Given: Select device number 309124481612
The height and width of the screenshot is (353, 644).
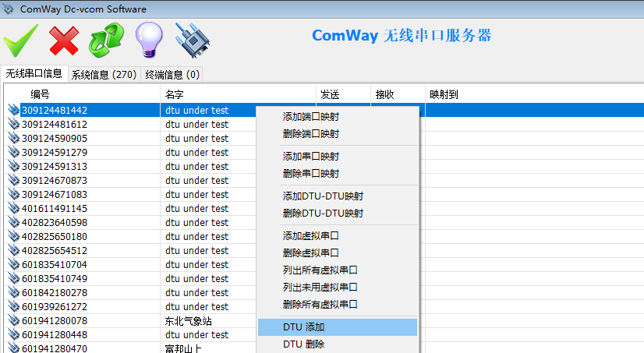Looking at the screenshot, I should pos(55,124).
